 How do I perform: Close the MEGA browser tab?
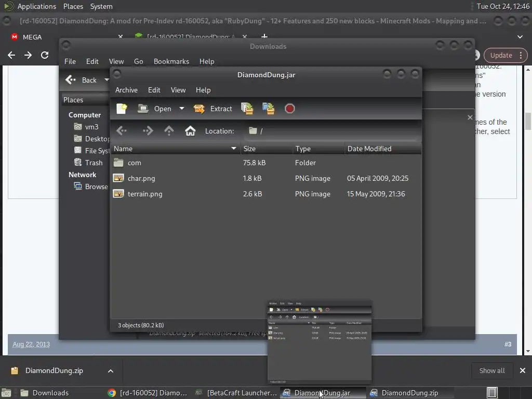point(120,36)
